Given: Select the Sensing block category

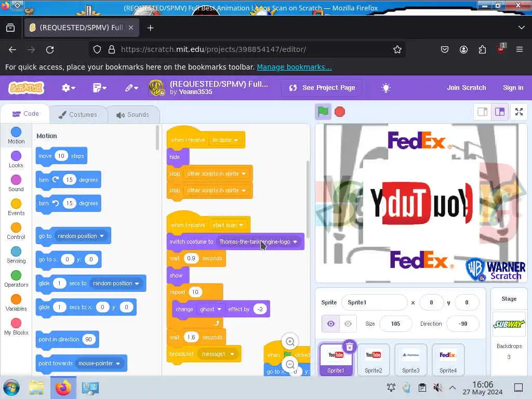Looking at the screenshot, I should coord(16,255).
